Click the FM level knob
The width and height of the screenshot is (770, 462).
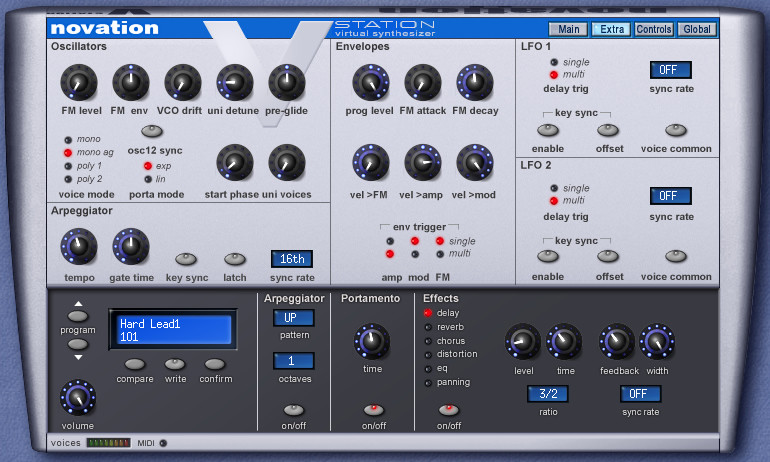(x=79, y=82)
